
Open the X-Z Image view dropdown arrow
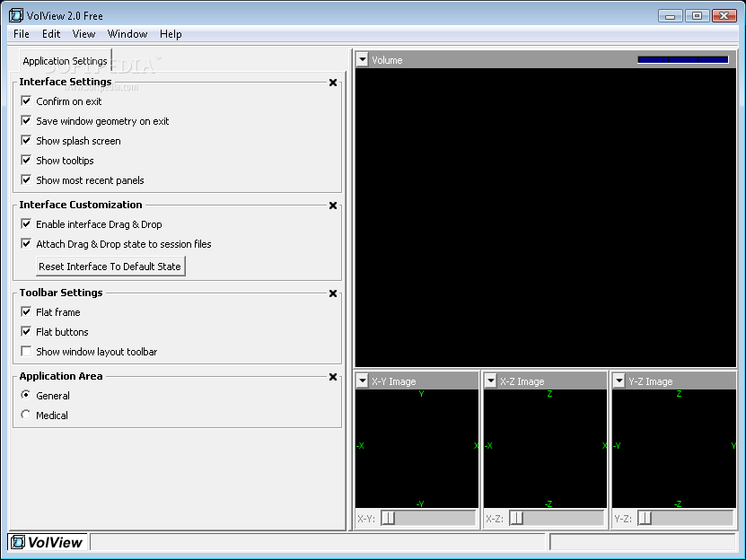pos(491,381)
